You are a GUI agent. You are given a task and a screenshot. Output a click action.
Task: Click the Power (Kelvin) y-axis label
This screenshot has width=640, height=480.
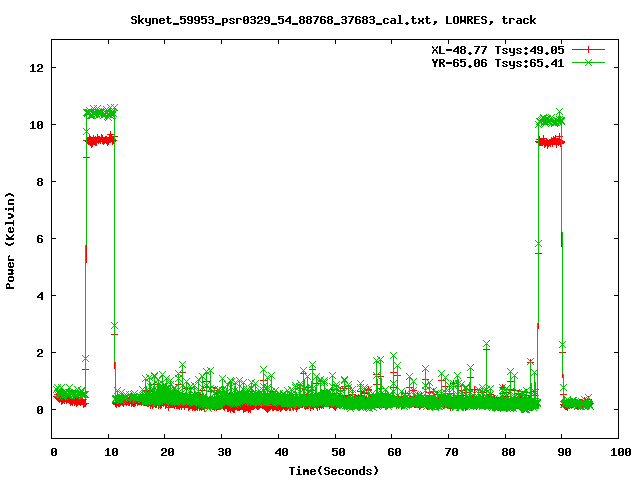(10, 241)
